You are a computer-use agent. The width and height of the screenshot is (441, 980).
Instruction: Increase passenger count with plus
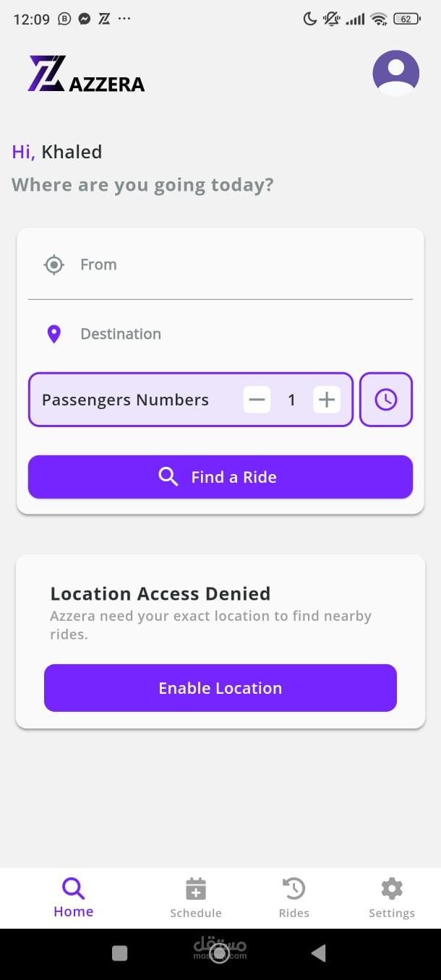(x=327, y=400)
